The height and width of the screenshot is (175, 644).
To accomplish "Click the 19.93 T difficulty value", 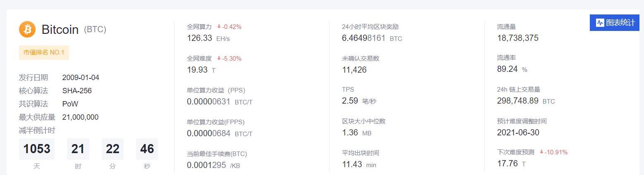I will (197, 70).
